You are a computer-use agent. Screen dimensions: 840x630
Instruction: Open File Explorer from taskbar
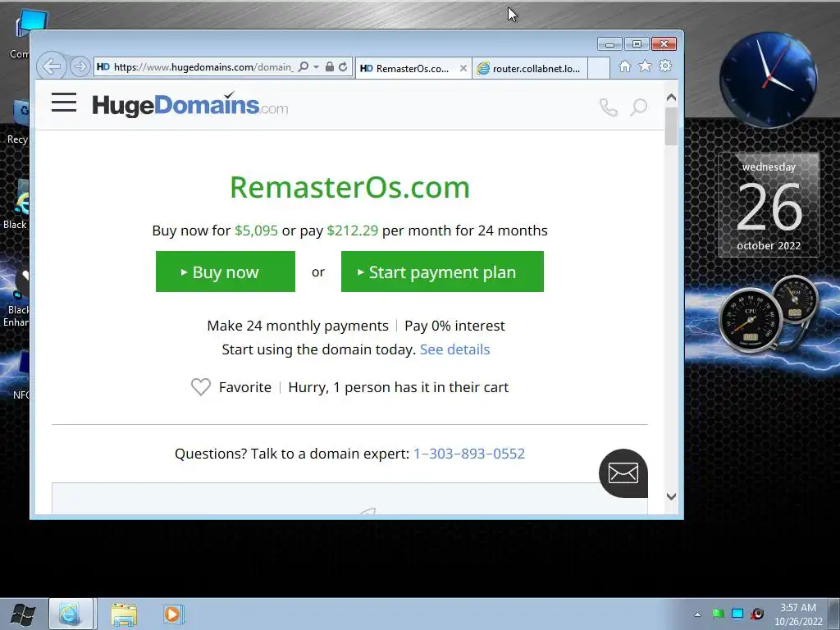(x=124, y=614)
